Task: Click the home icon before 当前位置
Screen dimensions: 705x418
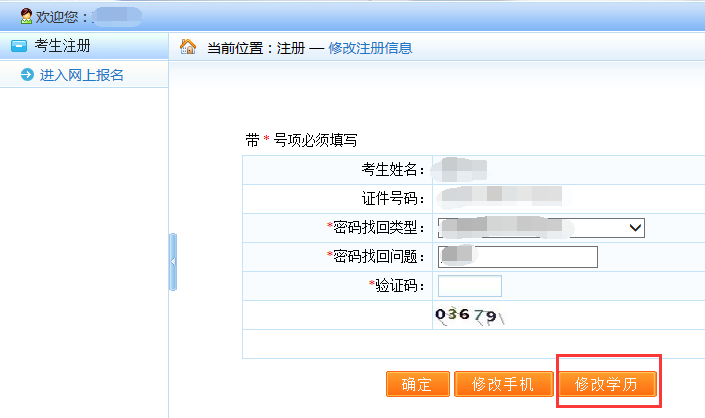Action: tap(187, 47)
